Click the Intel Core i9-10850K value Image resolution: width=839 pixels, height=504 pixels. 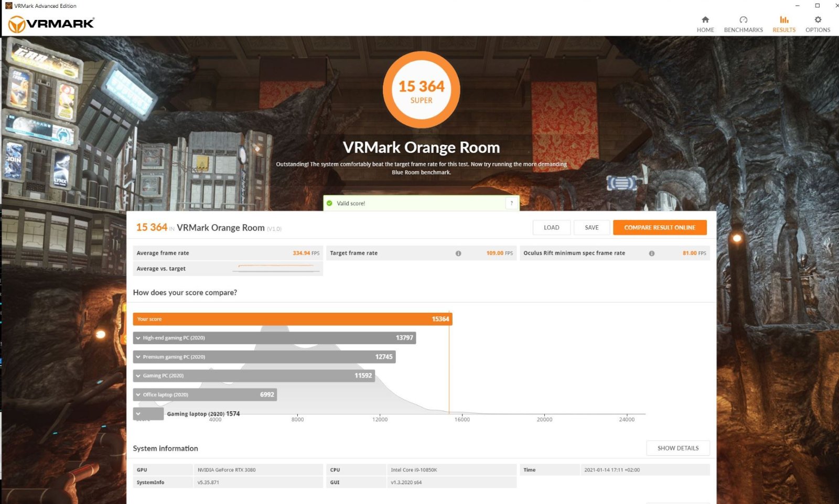tap(414, 470)
